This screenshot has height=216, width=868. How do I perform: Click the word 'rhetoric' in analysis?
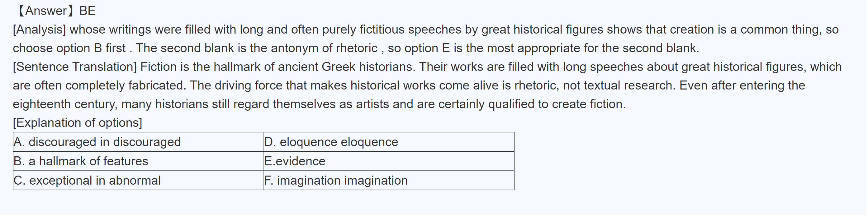coord(357,48)
